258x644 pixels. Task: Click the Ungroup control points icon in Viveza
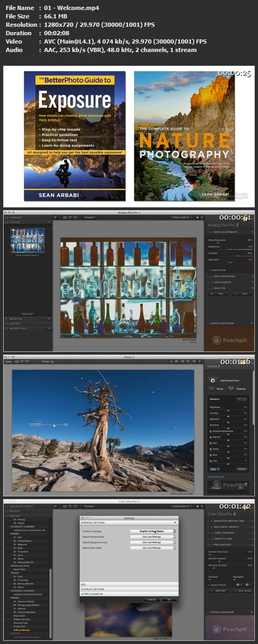click(231, 389)
